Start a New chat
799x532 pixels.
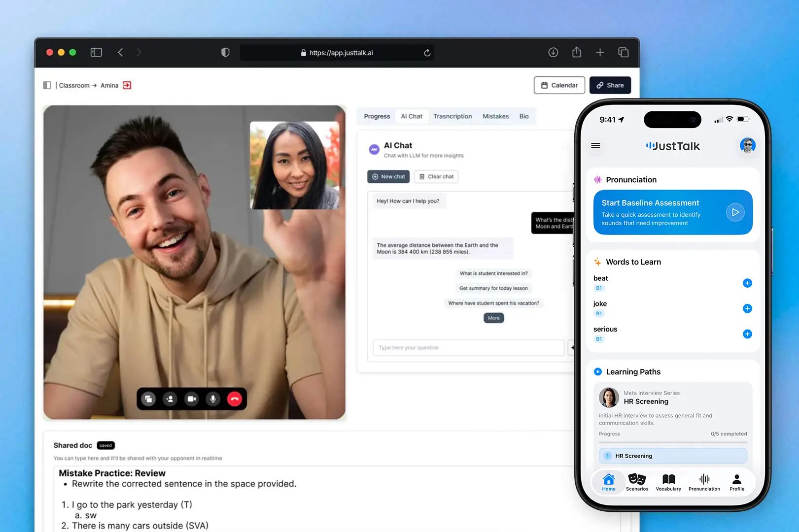[388, 176]
